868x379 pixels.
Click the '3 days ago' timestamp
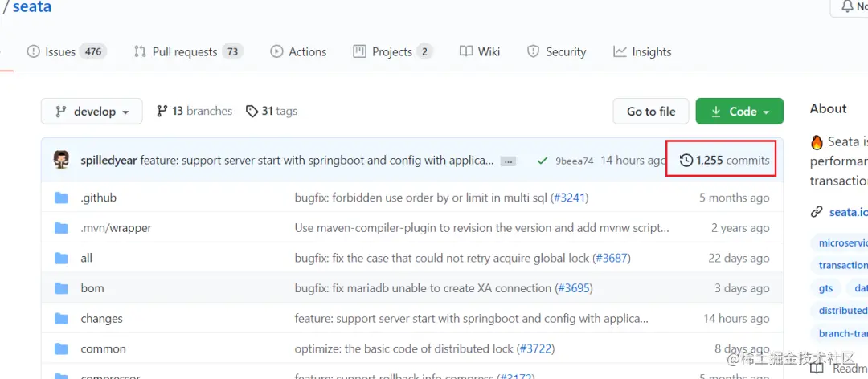click(742, 288)
